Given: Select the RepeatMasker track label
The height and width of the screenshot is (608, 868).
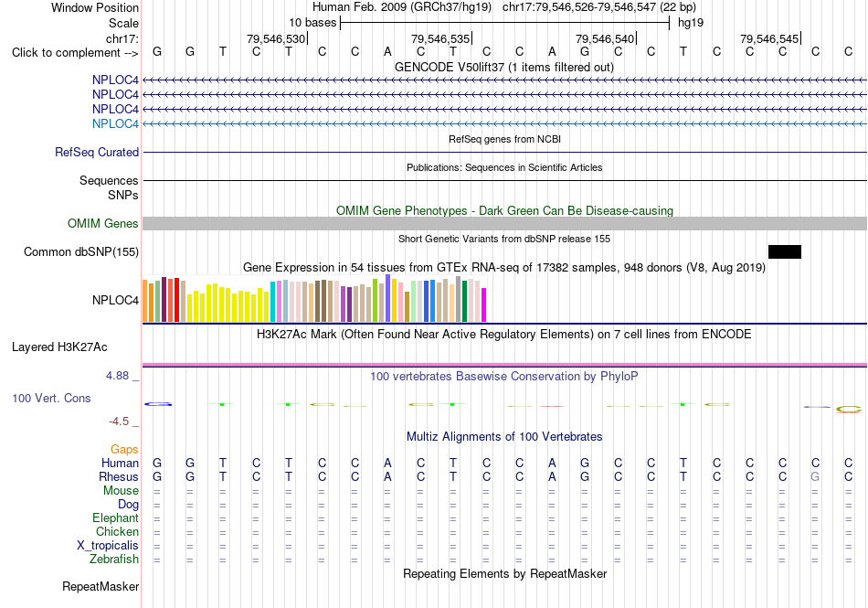Looking at the screenshot, I should (x=101, y=586).
